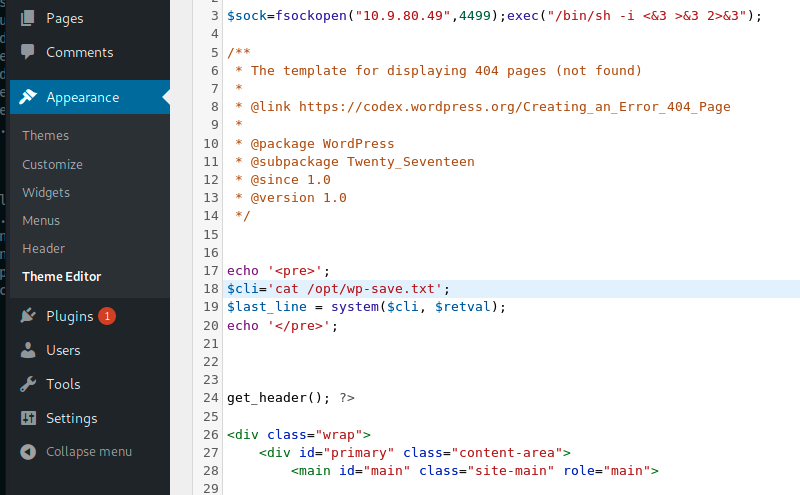Click the Plugins plug icon
This screenshot has height=495, width=800.
point(28,316)
